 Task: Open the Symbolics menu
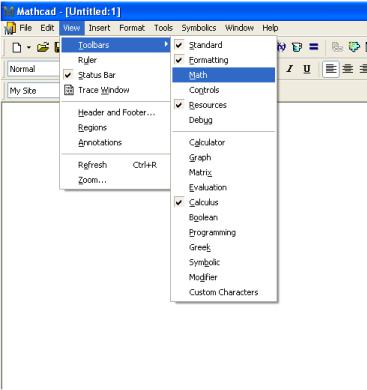(x=199, y=28)
